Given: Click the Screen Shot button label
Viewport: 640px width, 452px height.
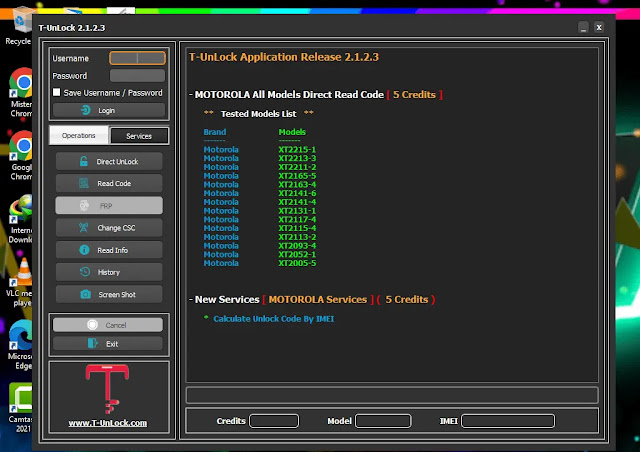Looking at the screenshot, I should [117, 294].
